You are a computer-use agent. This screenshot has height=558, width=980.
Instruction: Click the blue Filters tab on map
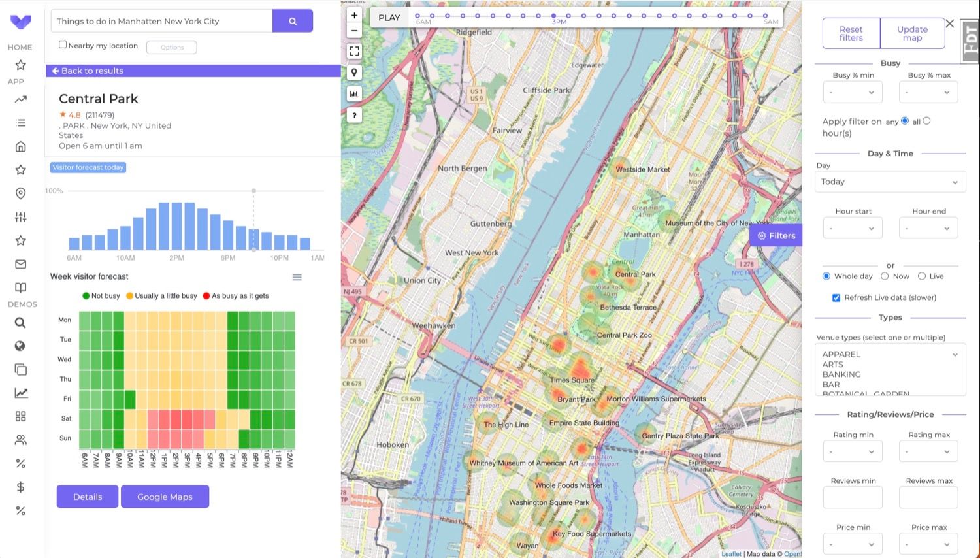pyautogui.click(x=776, y=235)
